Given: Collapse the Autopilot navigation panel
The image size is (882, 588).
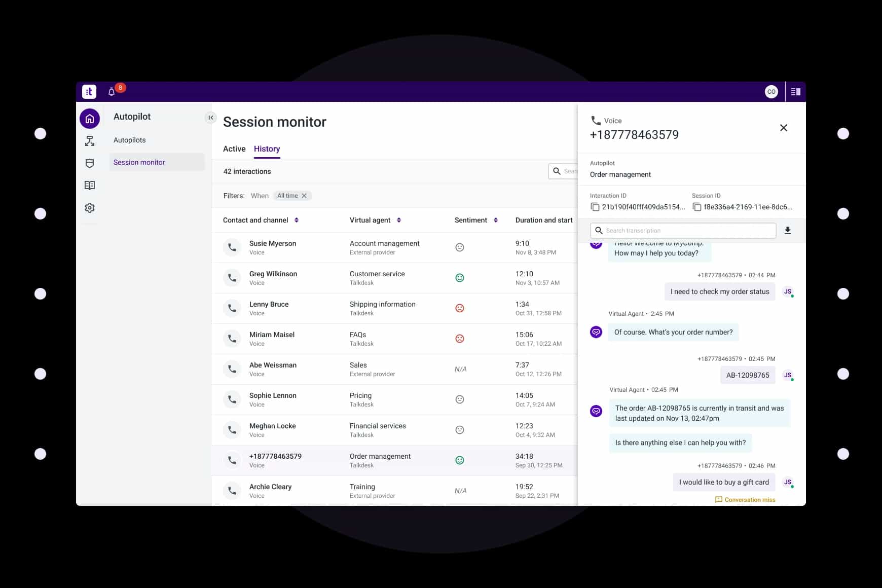Looking at the screenshot, I should coord(211,117).
